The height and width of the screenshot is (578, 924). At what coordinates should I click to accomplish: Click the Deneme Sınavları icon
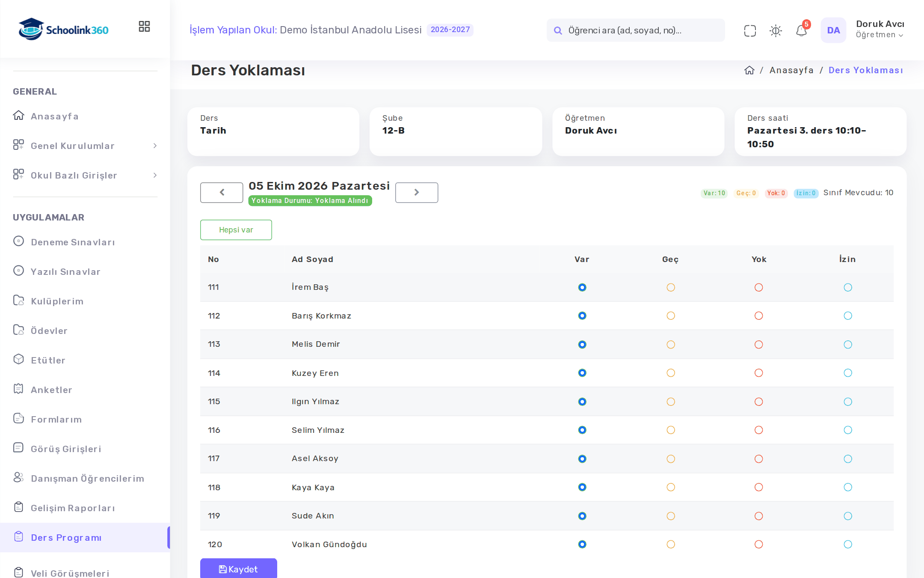point(18,241)
